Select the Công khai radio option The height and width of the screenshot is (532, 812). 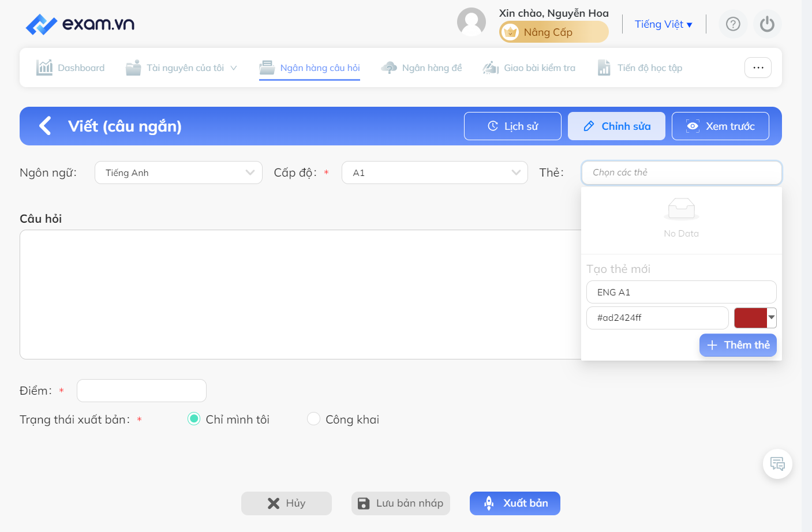coord(313,419)
